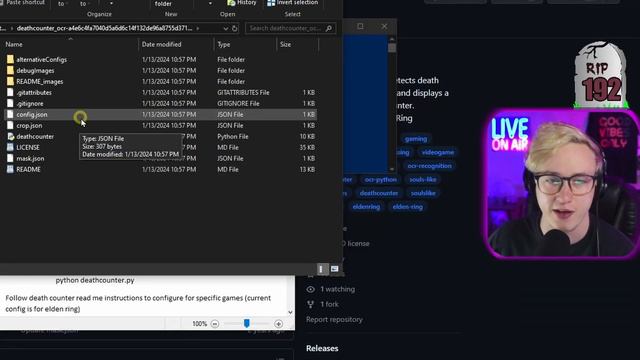Click the Explorer search magnifier icon
This screenshot has height=360, width=640.
[x=329, y=29]
